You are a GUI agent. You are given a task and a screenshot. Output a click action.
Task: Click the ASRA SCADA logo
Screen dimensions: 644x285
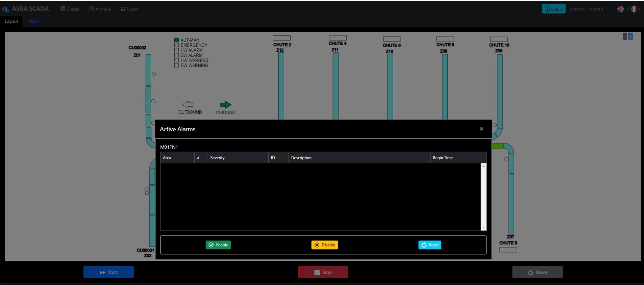pos(26,9)
